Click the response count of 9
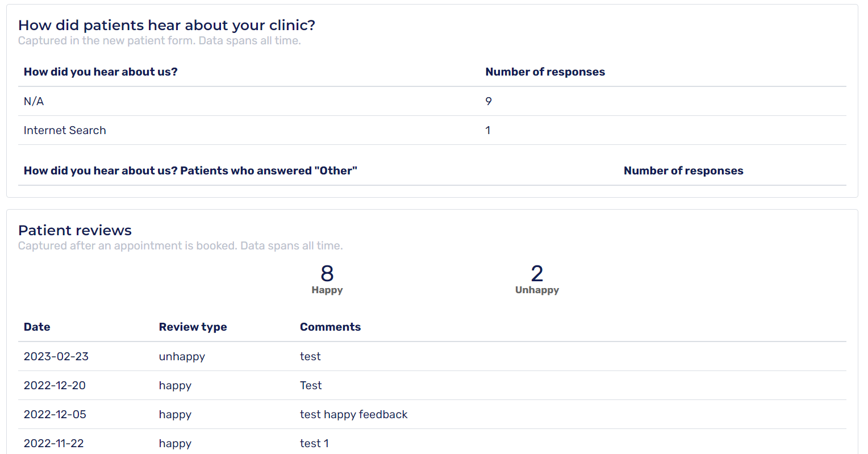Screen dimensions: 868x454 tap(489, 102)
